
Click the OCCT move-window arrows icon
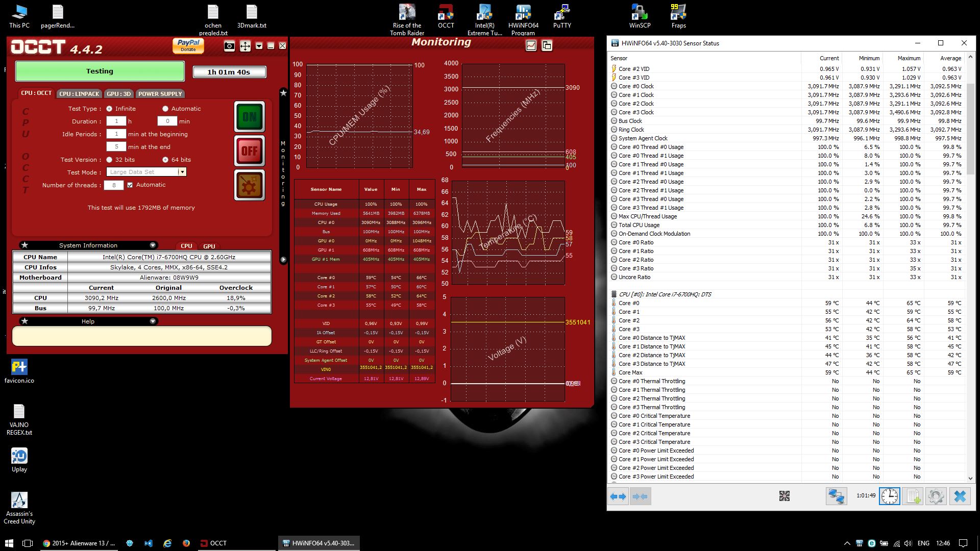(x=246, y=46)
